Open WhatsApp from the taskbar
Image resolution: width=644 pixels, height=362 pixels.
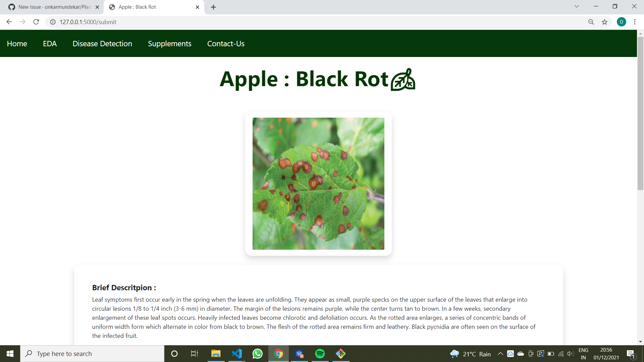point(258,354)
